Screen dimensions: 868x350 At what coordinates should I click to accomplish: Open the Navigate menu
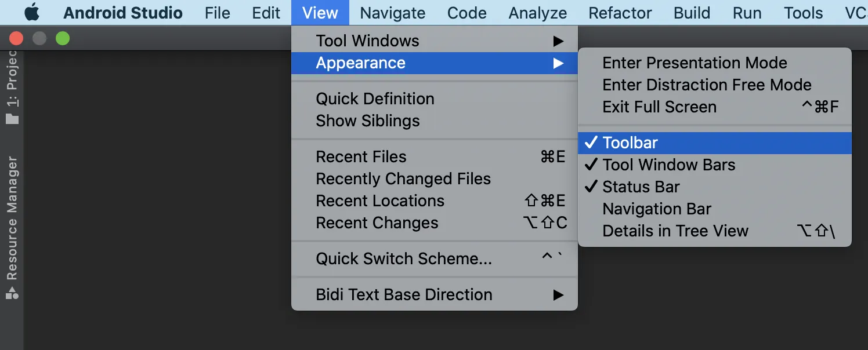(x=392, y=13)
